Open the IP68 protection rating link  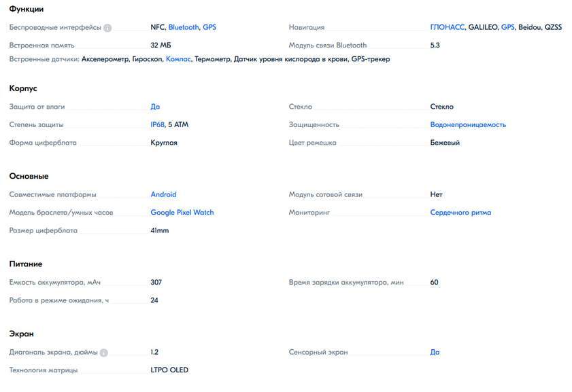click(x=158, y=124)
